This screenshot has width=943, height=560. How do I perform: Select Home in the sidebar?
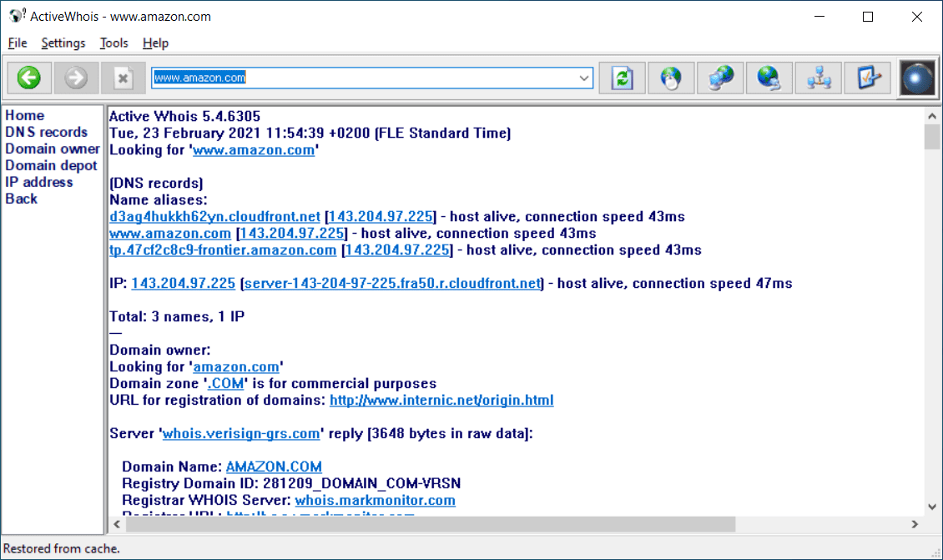tap(25, 115)
